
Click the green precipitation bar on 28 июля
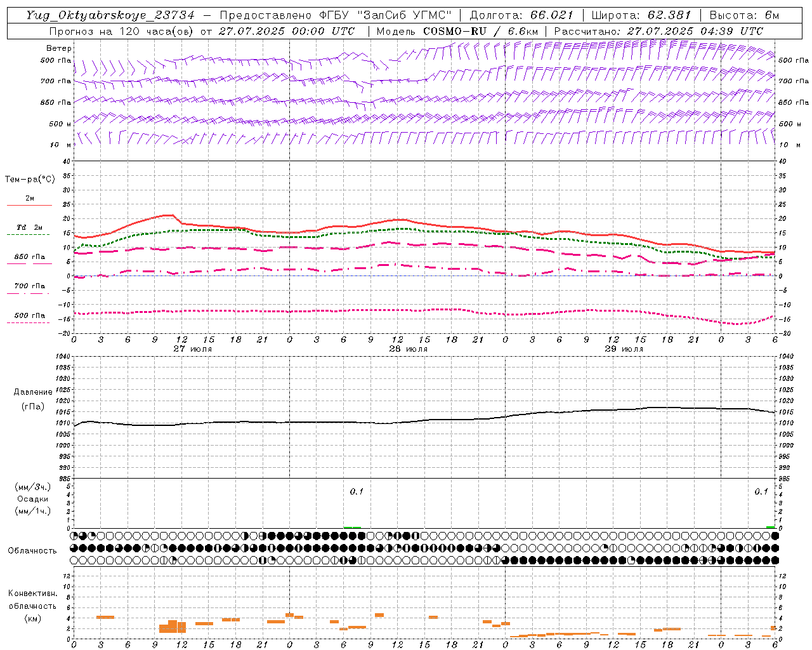(x=352, y=527)
